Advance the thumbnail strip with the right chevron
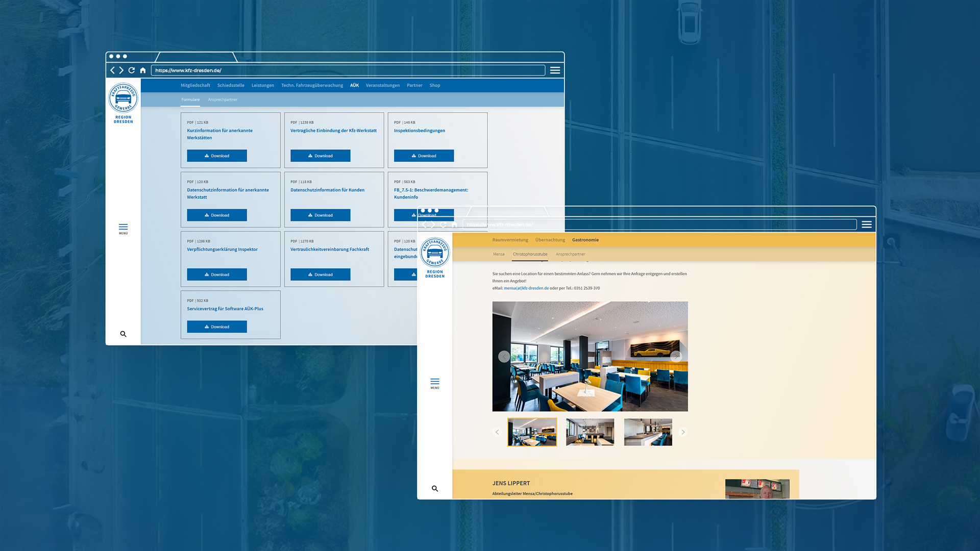Viewport: 980px width, 551px height. point(683,432)
